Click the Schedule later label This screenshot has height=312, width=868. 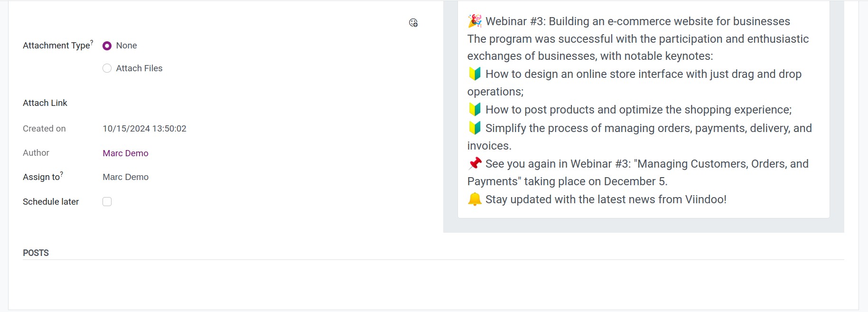(51, 202)
